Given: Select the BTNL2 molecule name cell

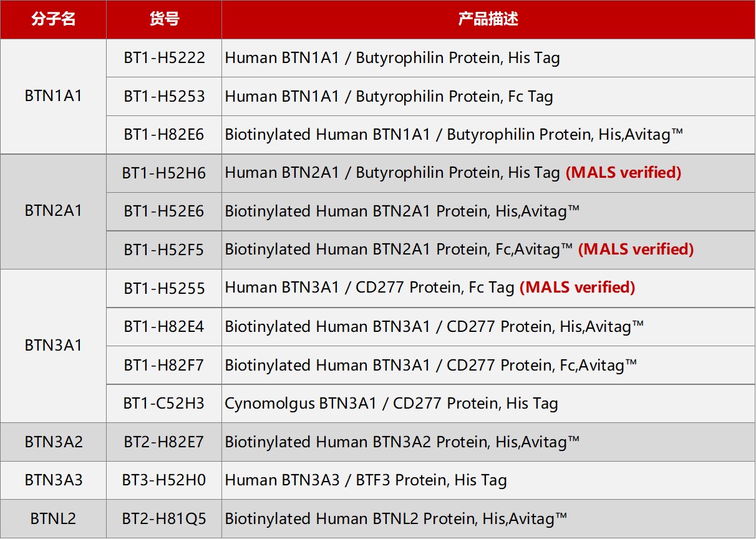Looking at the screenshot, I should click(53, 519).
